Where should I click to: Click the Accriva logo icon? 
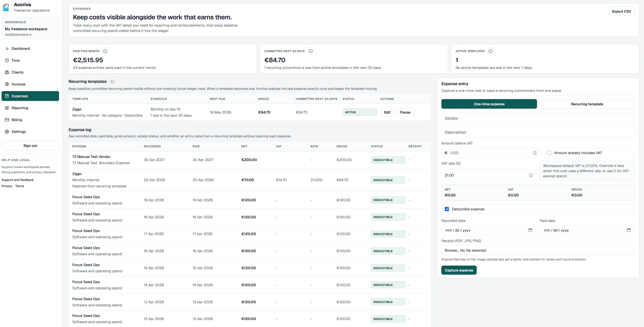pyautogui.click(x=6, y=7)
